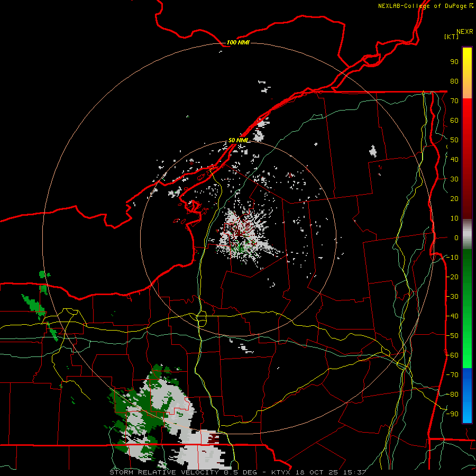
Task: Click the Storm Relative Velocity caption at bottom
Action: (x=238, y=472)
